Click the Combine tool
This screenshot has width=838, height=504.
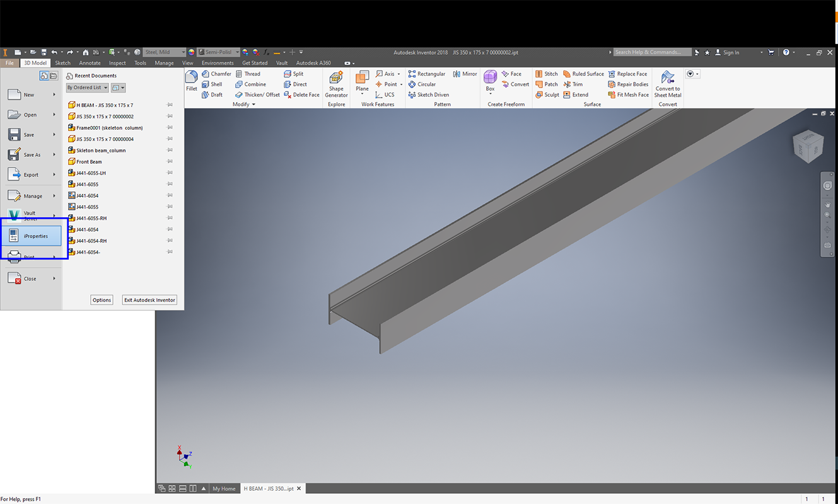pos(250,84)
